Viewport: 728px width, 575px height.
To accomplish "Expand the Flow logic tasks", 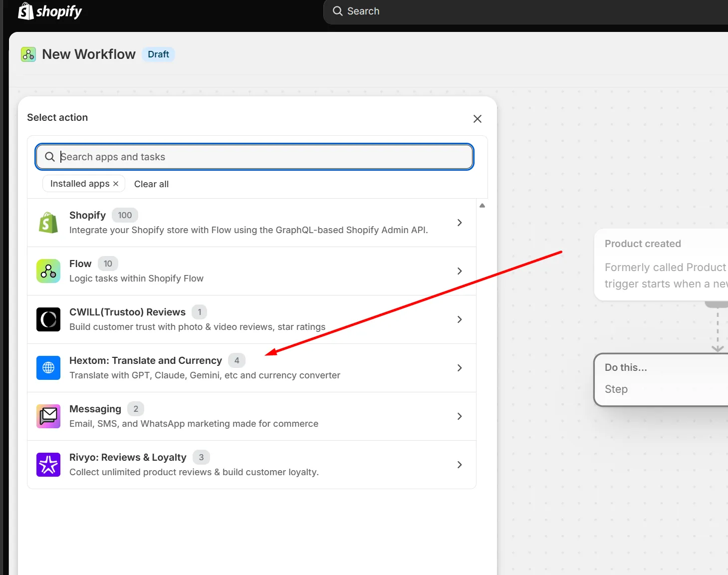I will (x=460, y=271).
